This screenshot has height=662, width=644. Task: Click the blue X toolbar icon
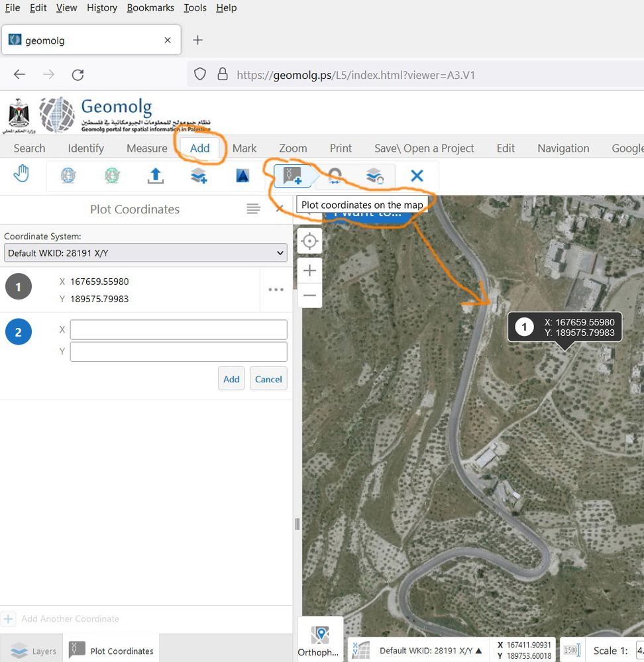[417, 176]
